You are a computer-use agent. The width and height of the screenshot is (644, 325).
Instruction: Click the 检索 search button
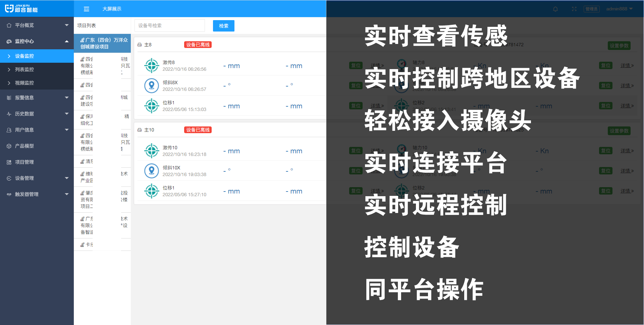[x=224, y=26]
